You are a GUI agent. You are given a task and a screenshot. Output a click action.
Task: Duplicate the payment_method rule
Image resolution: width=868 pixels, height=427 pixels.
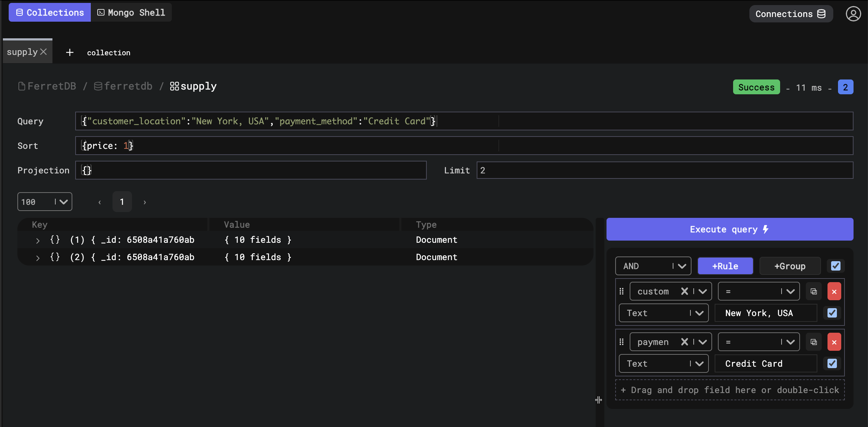point(814,342)
